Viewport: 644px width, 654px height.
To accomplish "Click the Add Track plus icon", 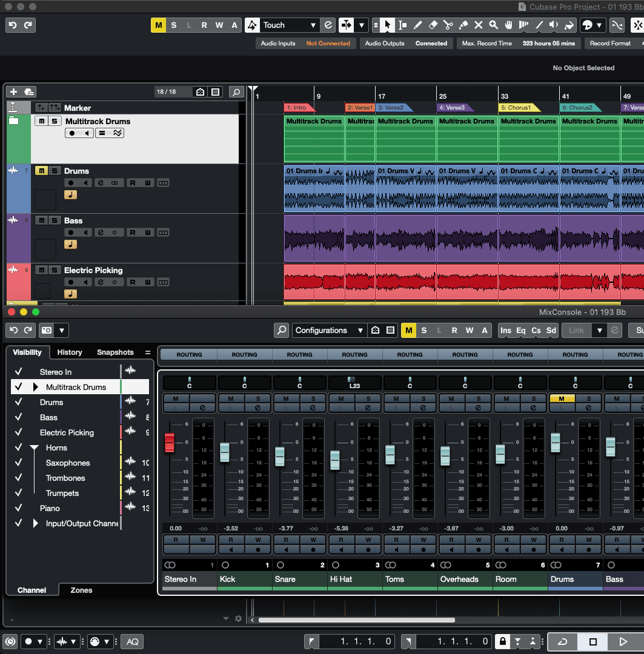I will point(14,92).
